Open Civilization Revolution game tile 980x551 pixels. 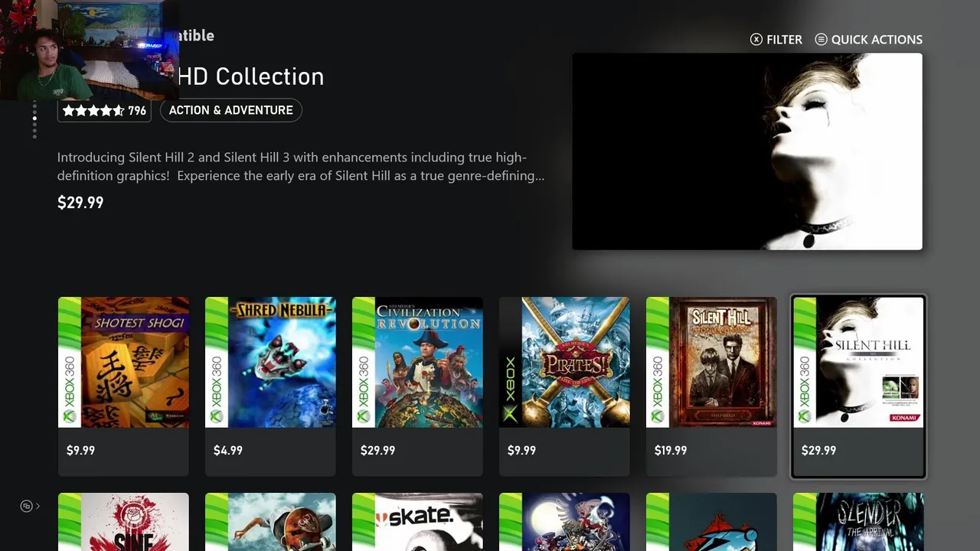tap(417, 386)
